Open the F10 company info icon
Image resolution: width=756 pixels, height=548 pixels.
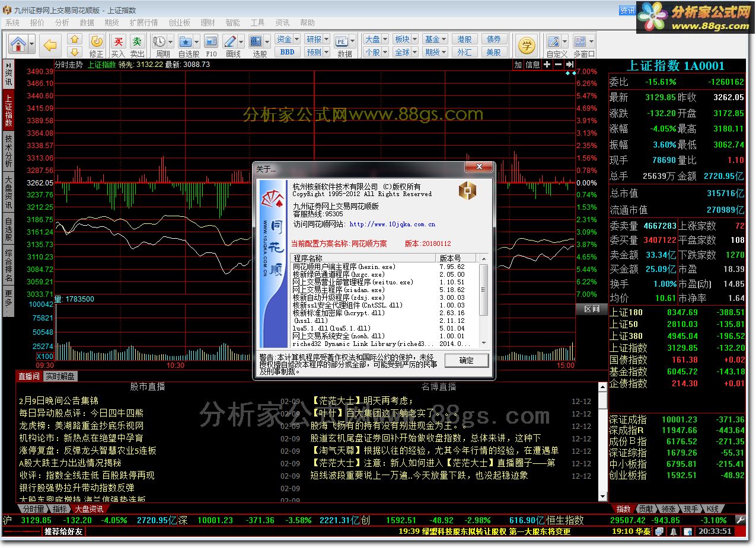coord(210,45)
